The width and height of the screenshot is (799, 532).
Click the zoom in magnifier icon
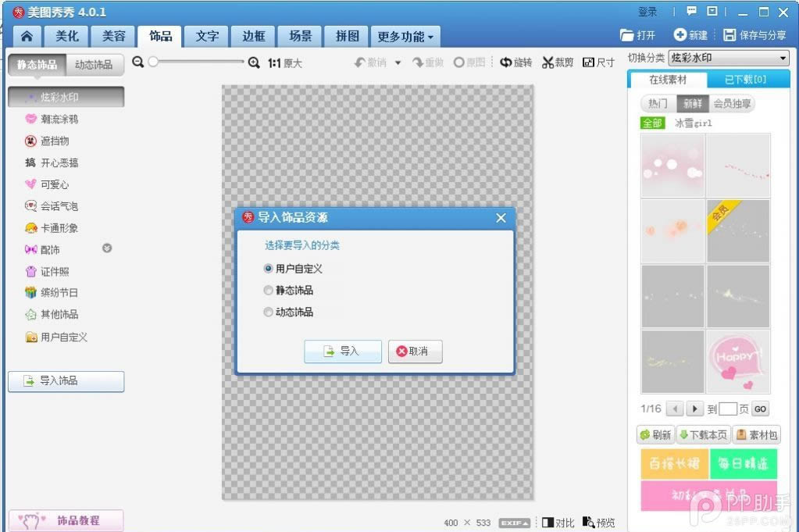pos(254,62)
